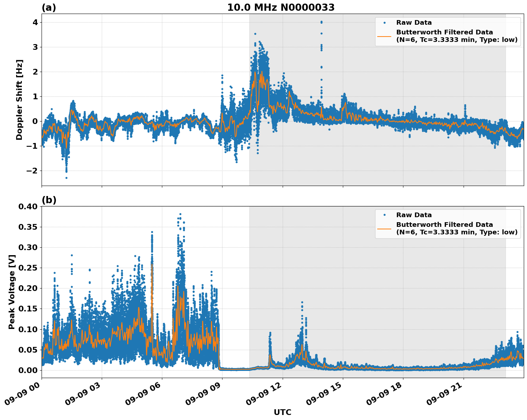
Task: Select the subplot label (a)
Action: [x=49, y=6]
